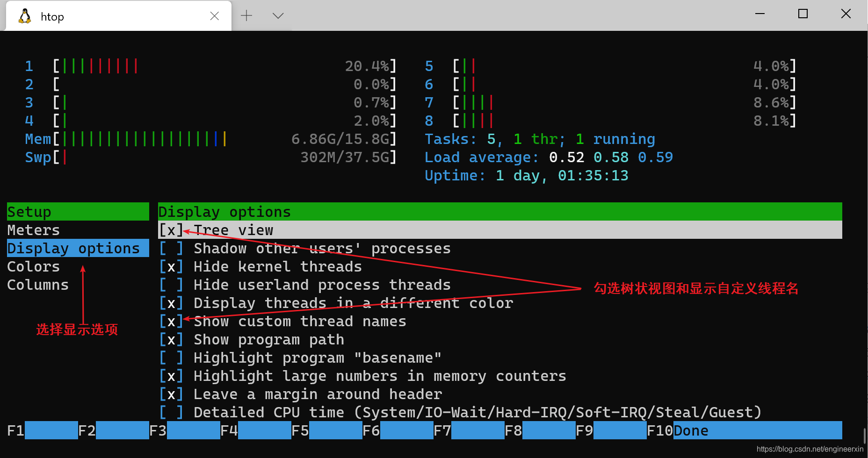This screenshot has width=868, height=458.
Task: Click the F5 function key slot
Action: 327,430
